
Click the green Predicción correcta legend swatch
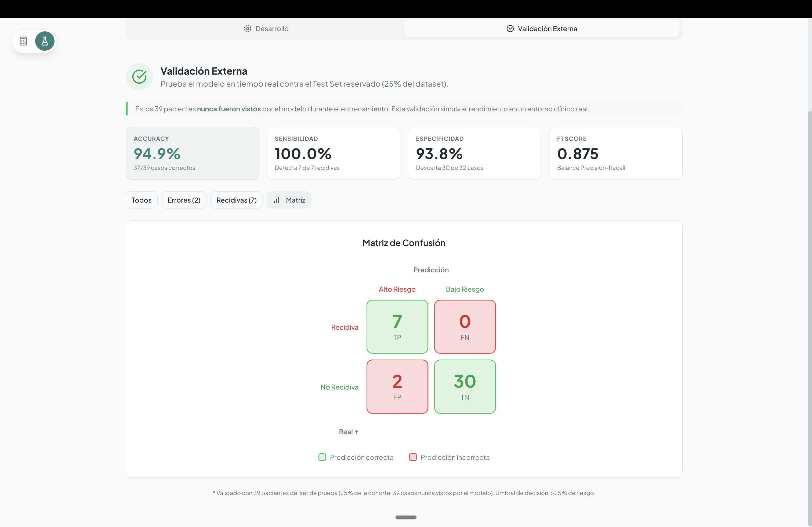(x=322, y=457)
